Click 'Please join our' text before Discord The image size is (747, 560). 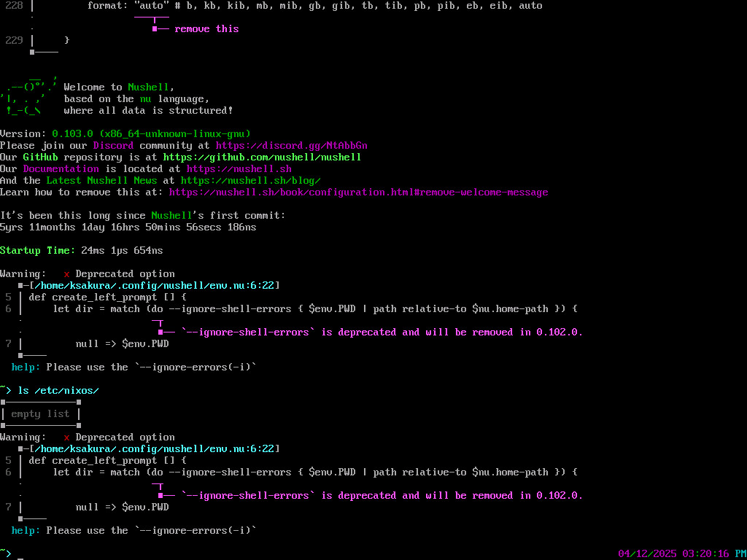(x=43, y=146)
